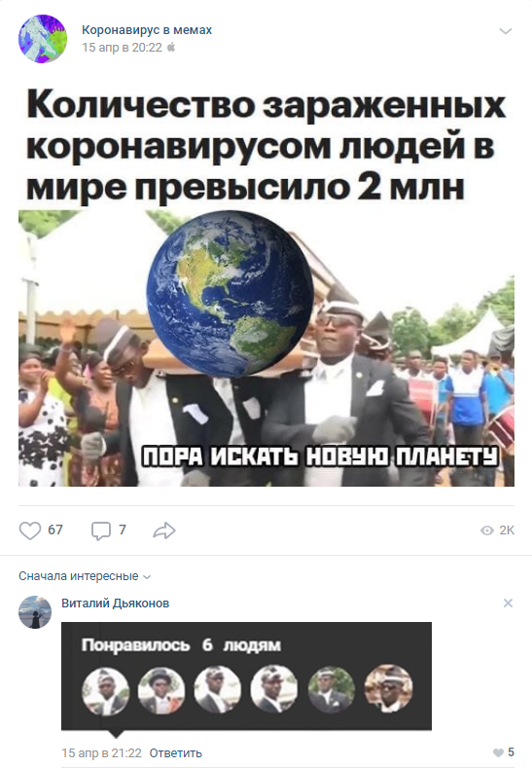Screen dimensions: 532x768
Task: Open Виталий Дьяконов's profile avatar
Action: pyautogui.click(x=35, y=612)
